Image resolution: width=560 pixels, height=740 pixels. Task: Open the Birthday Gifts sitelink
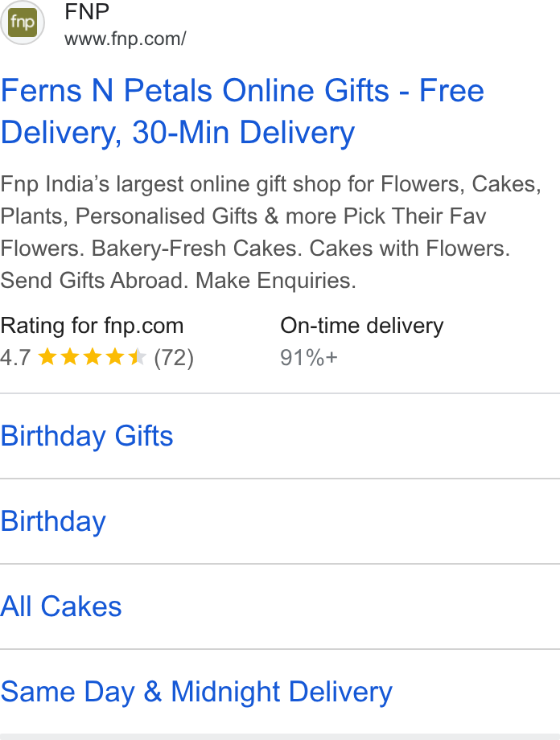coord(87,436)
